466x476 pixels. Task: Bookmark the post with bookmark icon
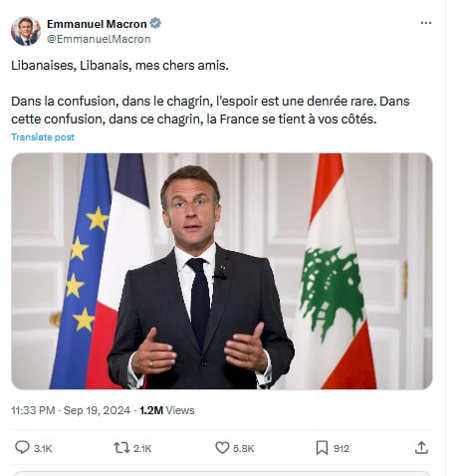tap(322, 448)
